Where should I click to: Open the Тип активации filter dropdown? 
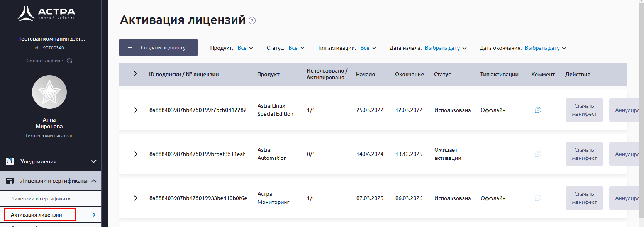[368, 48]
